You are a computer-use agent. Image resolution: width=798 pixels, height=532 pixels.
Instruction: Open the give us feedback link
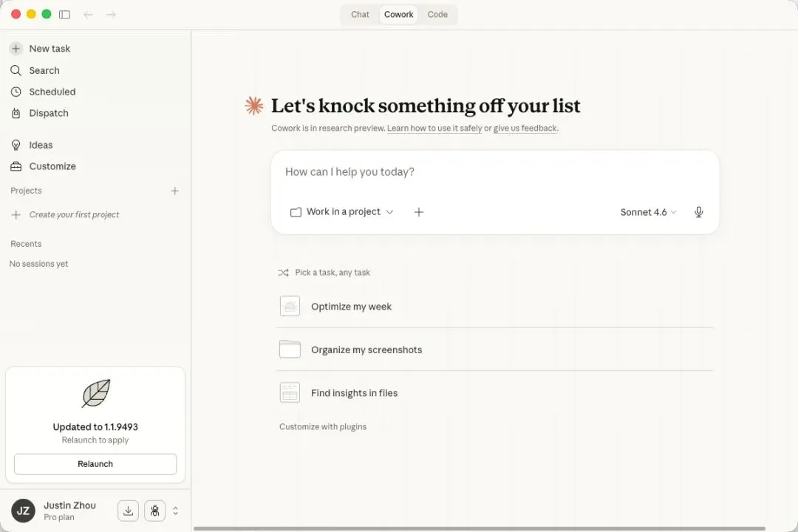tap(525, 129)
